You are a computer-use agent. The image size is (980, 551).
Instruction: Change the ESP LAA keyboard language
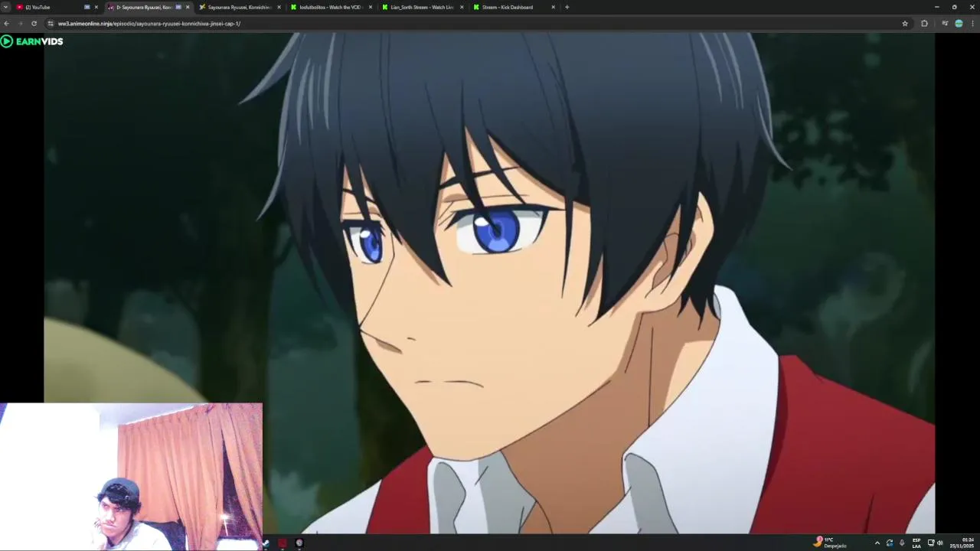click(916, 543)
